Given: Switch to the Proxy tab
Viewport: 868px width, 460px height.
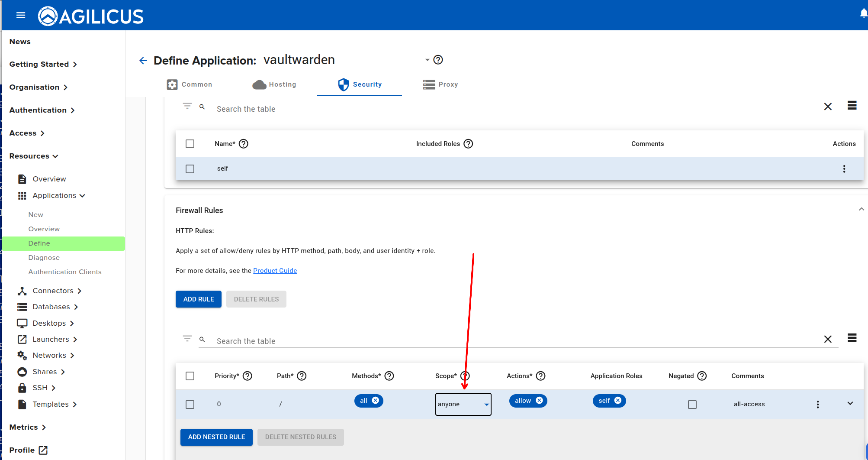Looking at the screenshot, I should (440, 84).
